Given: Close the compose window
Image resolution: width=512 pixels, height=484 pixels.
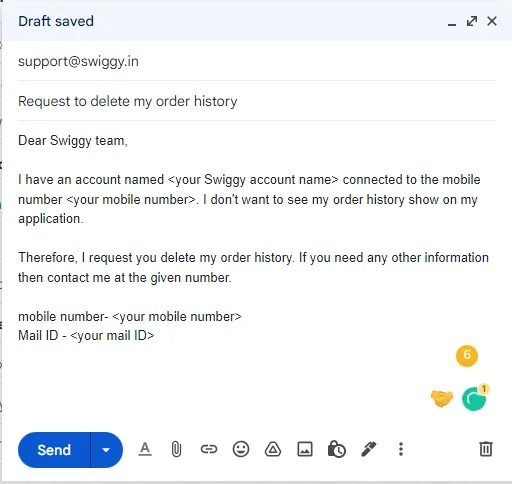Looking at the screenshot, I should click(492, 21).
